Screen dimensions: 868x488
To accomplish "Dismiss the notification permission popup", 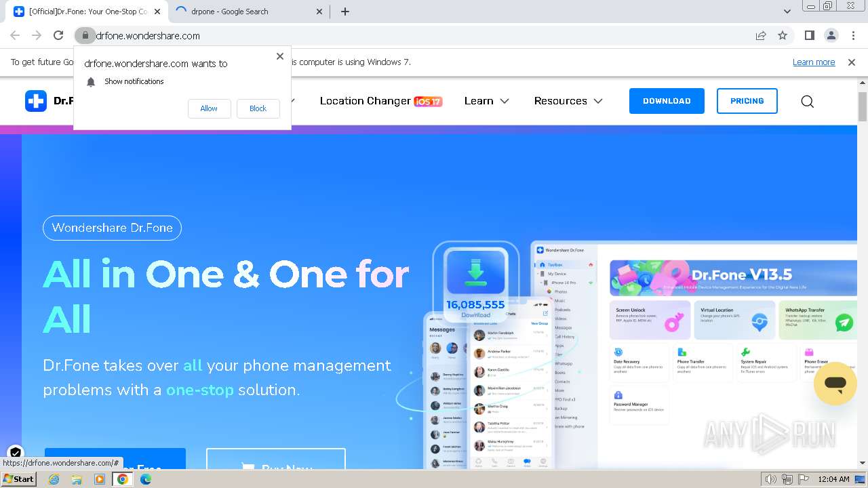I will [280, 56].
